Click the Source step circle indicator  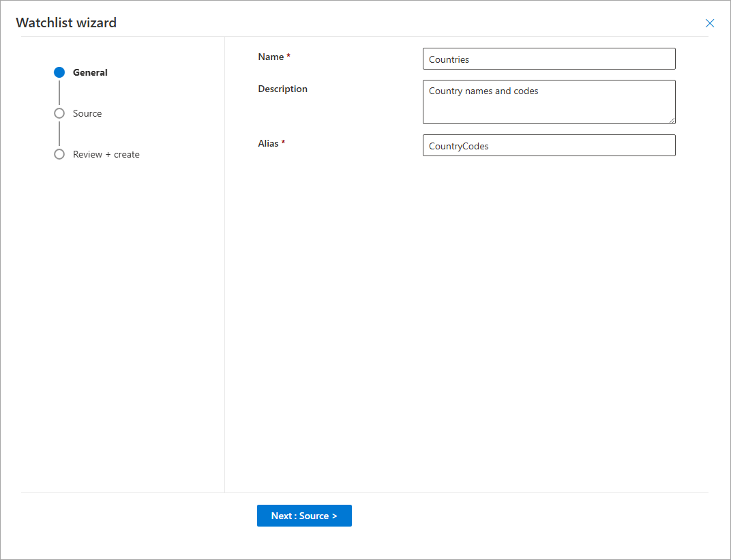tap(59, 113)
